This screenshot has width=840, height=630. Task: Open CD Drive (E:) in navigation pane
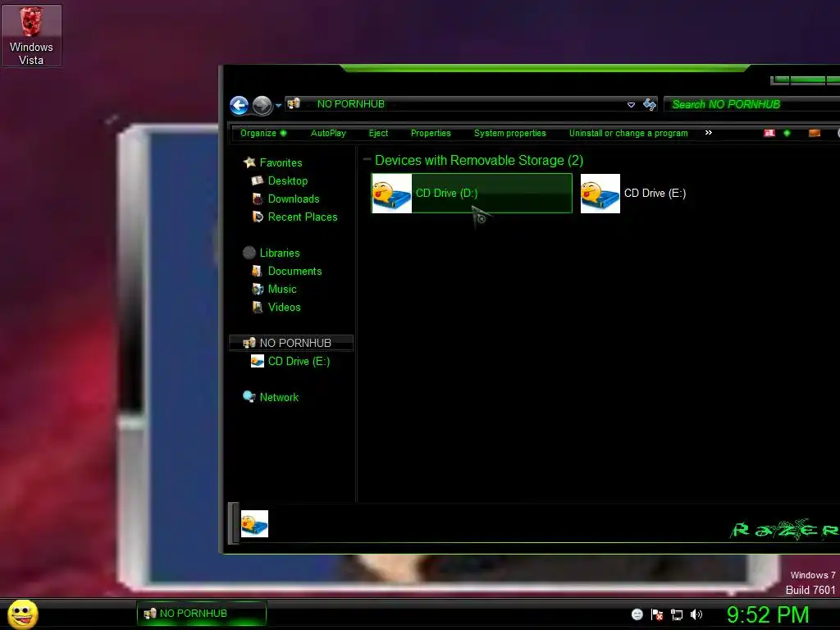299,361
